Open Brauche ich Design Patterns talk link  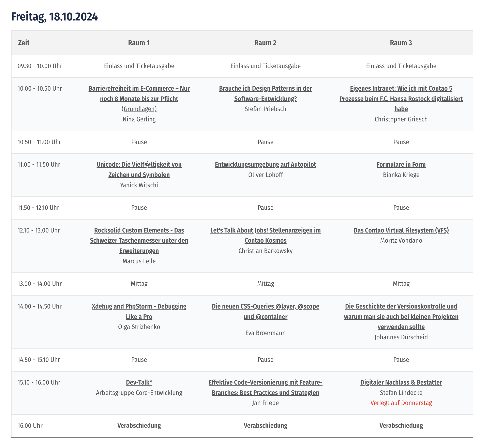(265, 94)
